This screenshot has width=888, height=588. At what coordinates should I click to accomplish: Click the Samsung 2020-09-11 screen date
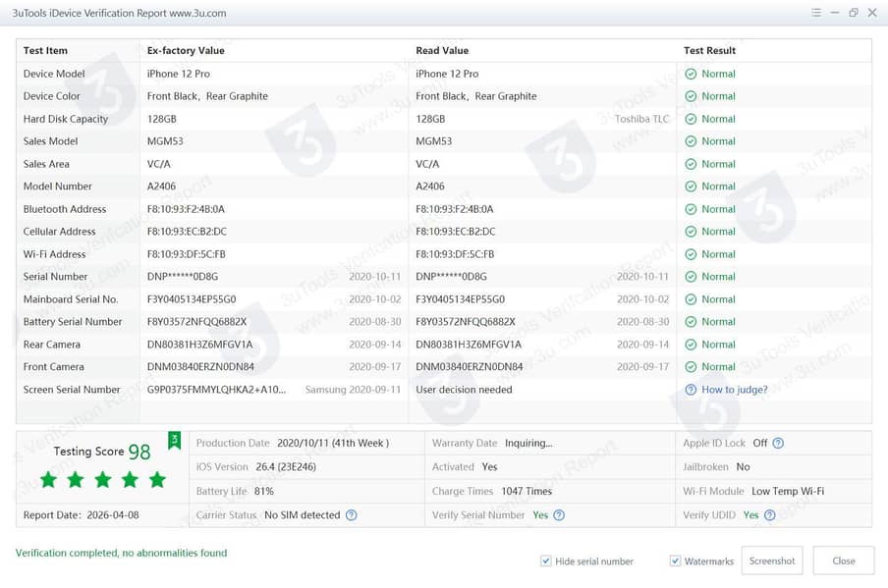[353, 390]
